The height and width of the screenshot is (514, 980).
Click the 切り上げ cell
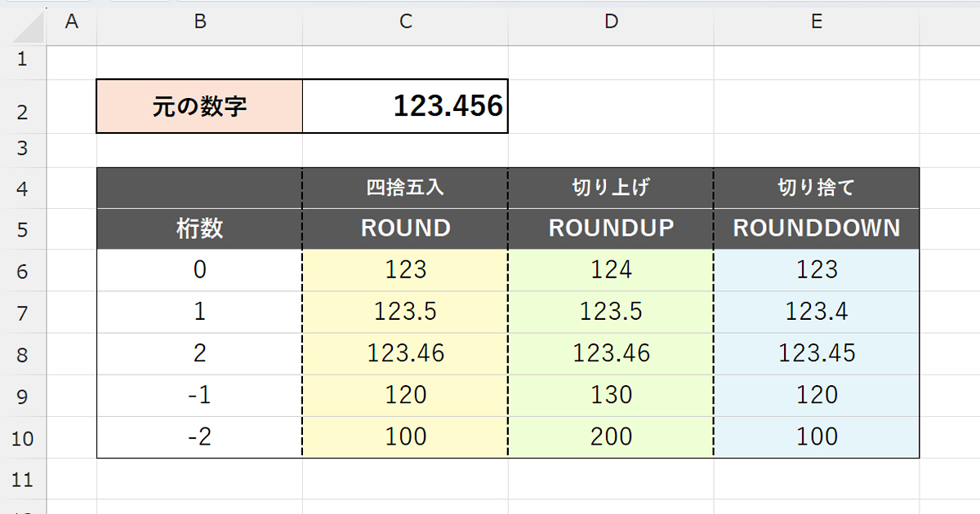(x=611, y=188)
